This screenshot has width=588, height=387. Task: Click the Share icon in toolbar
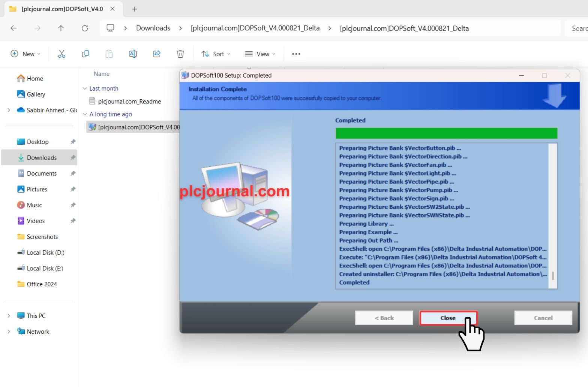tap(157, 54)
